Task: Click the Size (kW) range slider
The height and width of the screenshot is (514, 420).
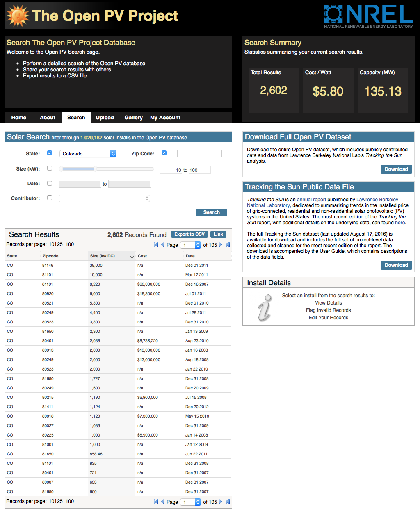Action: (x=106, y=169)
